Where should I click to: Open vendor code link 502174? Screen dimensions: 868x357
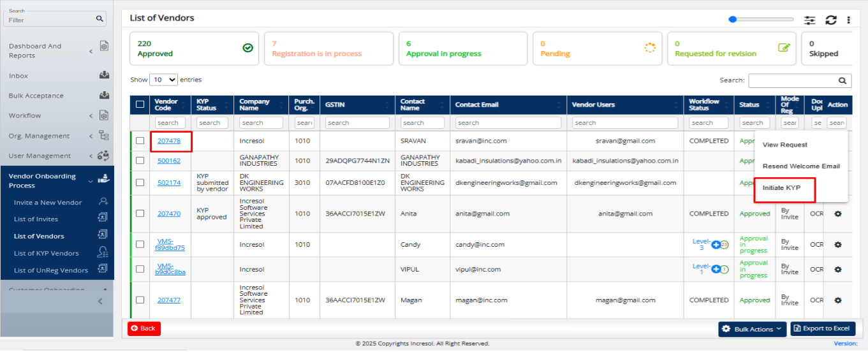tap(169, 182)
